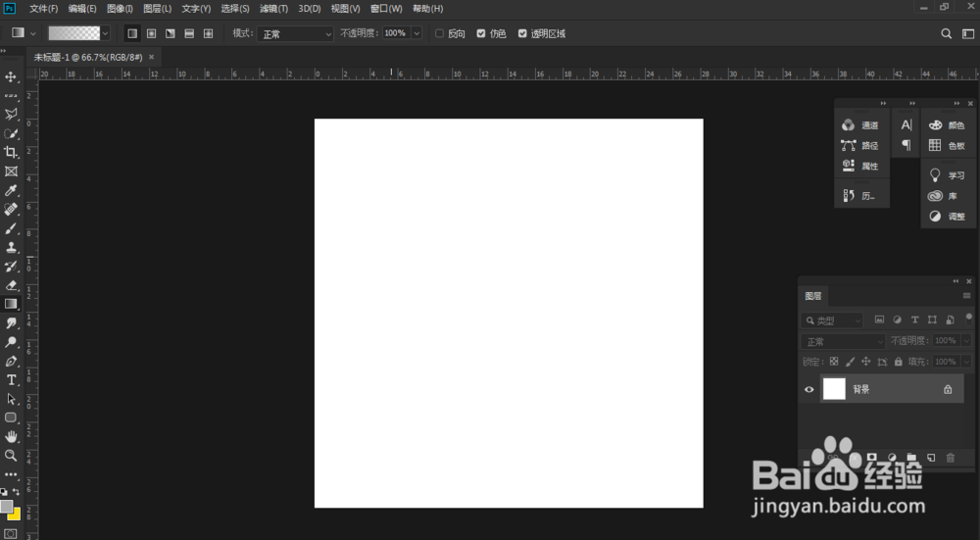Open layer filter 类型 dropdown
Screen dimensions: 980x540
(832, 320)
